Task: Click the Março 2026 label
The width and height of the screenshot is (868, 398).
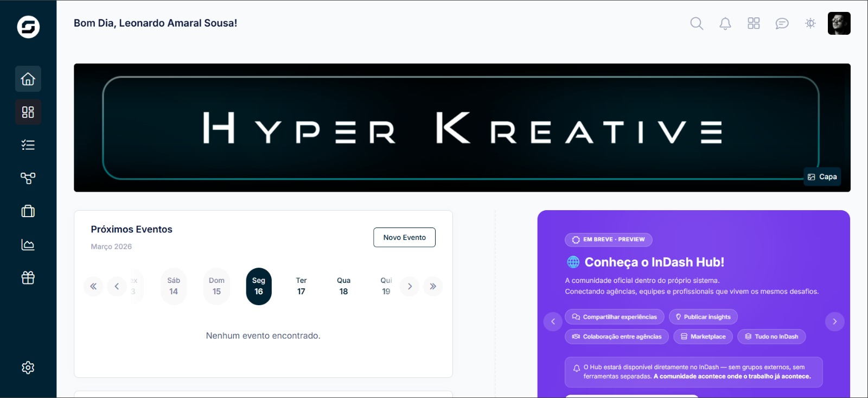Action: tap(111, 247)
